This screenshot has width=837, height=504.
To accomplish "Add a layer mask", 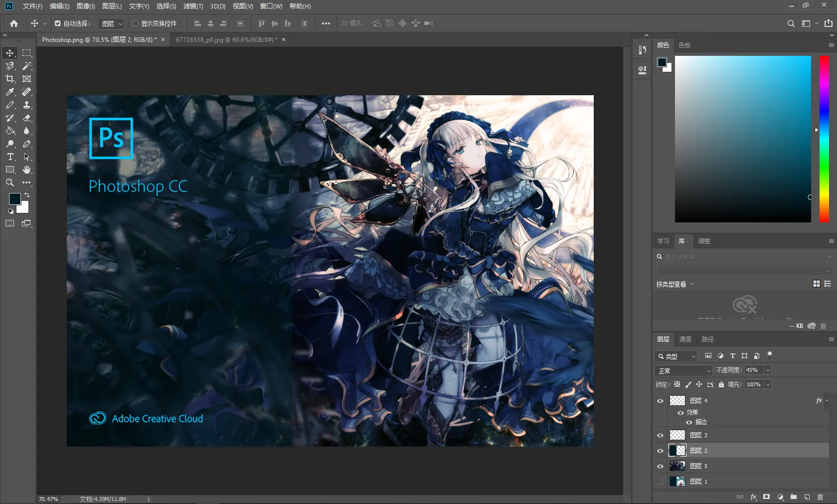I will point(767,497).
